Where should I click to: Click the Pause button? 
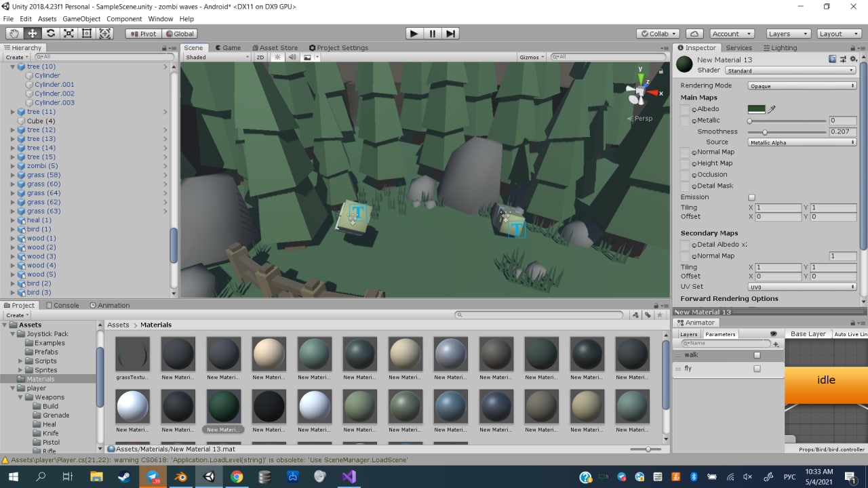click(433, 33)
